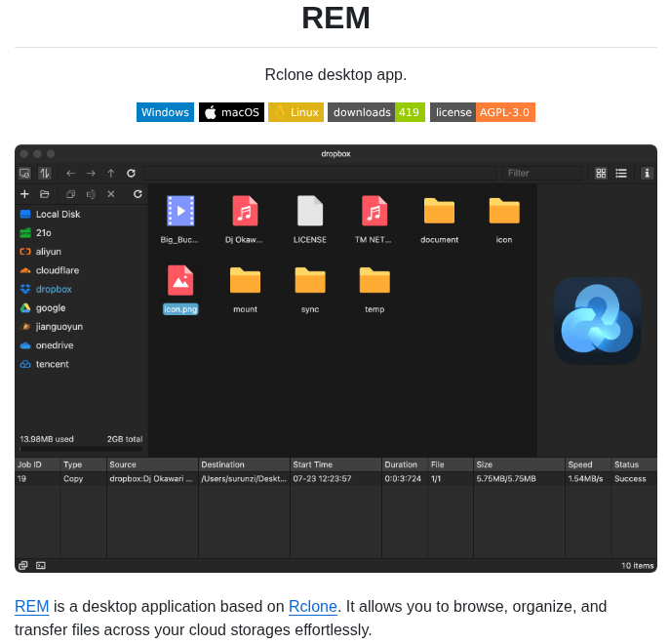Select the TM NET... audio file
Viewport: 670px width, 644px height.
pyautogui.click(x=374, y=219)
